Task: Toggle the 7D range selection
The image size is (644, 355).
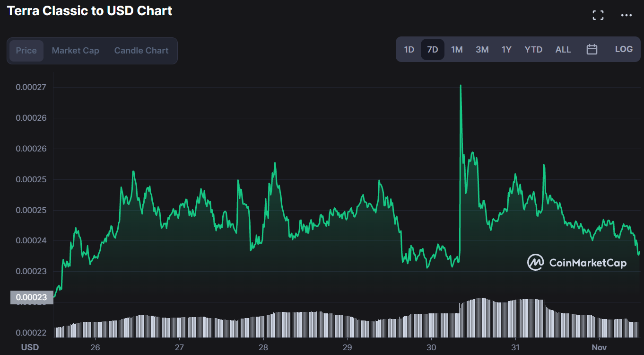Action: pyautogui.click(x=432, y=49)
